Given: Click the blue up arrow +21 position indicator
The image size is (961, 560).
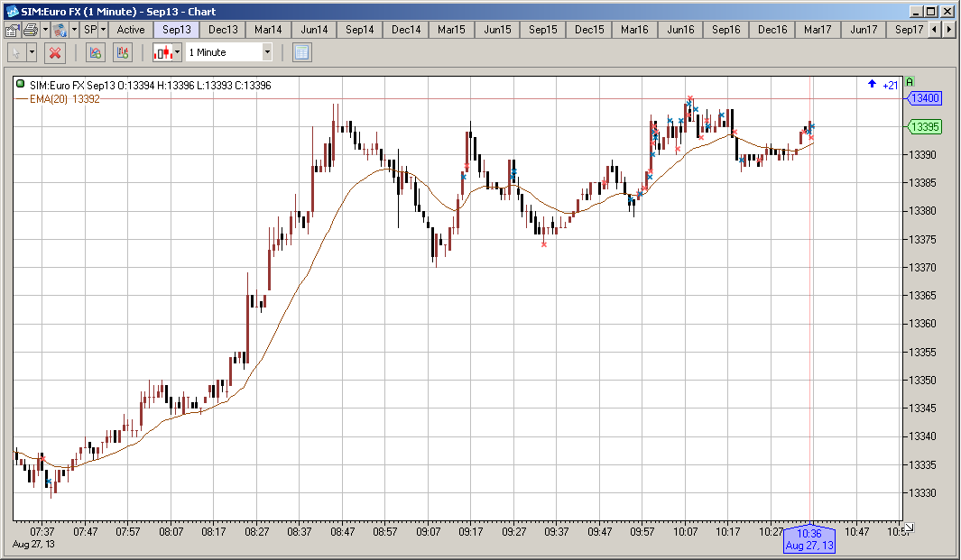Looking at the screenshot, I should [882, 85].
